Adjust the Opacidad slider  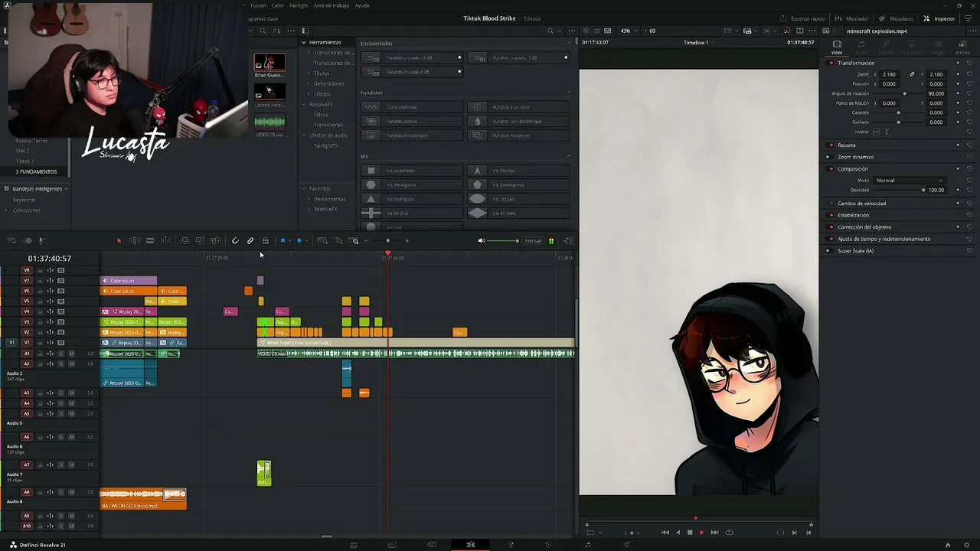pyautogui.click(x=923, y=190)
